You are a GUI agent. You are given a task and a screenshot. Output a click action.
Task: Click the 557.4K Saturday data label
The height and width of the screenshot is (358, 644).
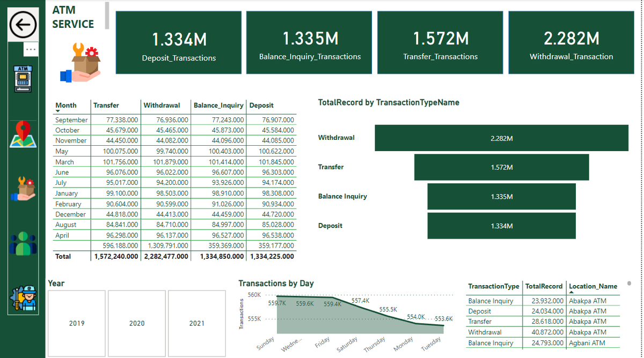[x=360, y=301]
